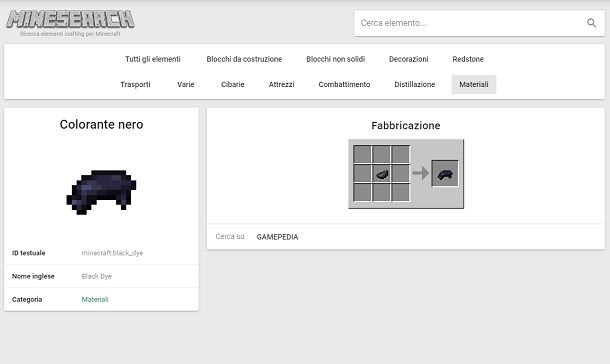
Task: Open the 'Decorazioni' category
Action: [x=408, y=59]
